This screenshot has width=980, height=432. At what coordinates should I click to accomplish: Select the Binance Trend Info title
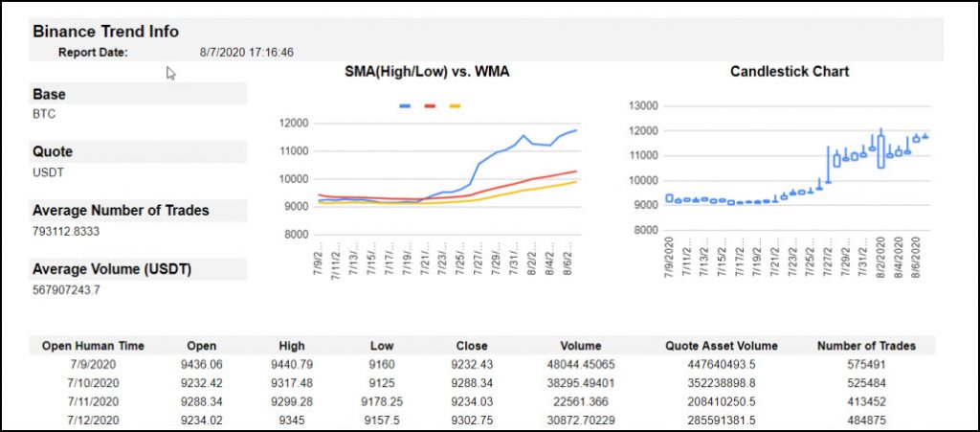[105, 32]
